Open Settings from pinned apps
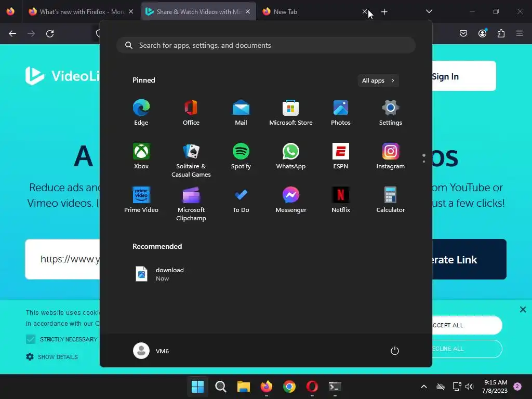The height and width of the screenshot is (399, 532). tap(391, 113)
